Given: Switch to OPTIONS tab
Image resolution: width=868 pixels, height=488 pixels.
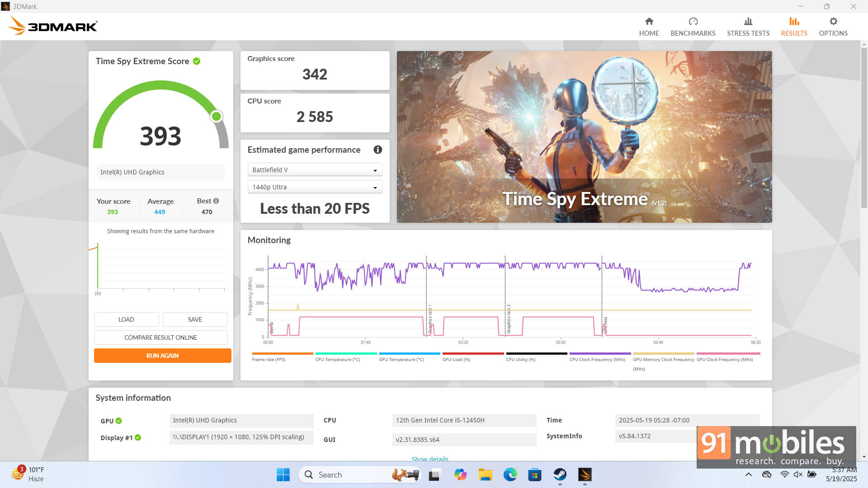Looking at the screenshot, I should (x=833, y=27).
